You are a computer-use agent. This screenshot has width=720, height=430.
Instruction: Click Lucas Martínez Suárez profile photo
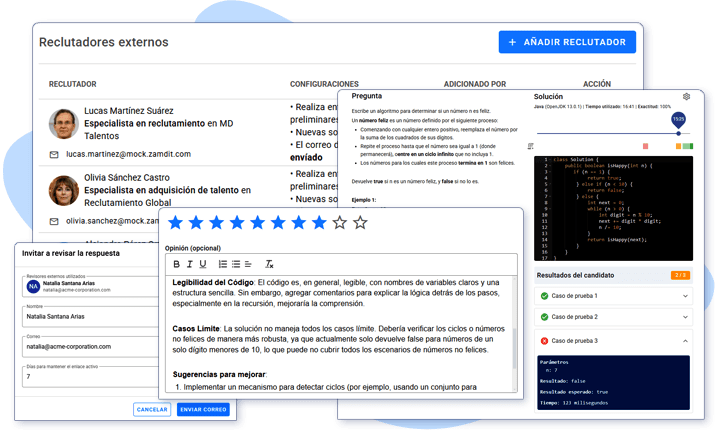(x=64, y=124)
